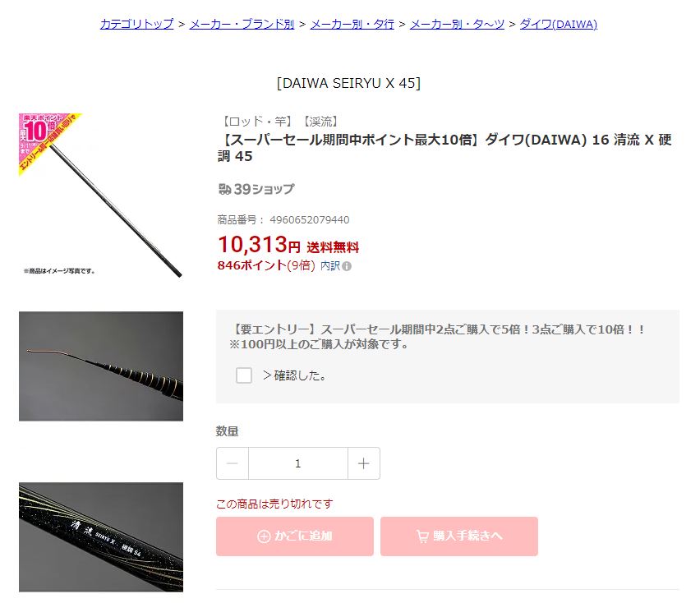Click the cart icon in 購入手続きへ

[422, 536]
